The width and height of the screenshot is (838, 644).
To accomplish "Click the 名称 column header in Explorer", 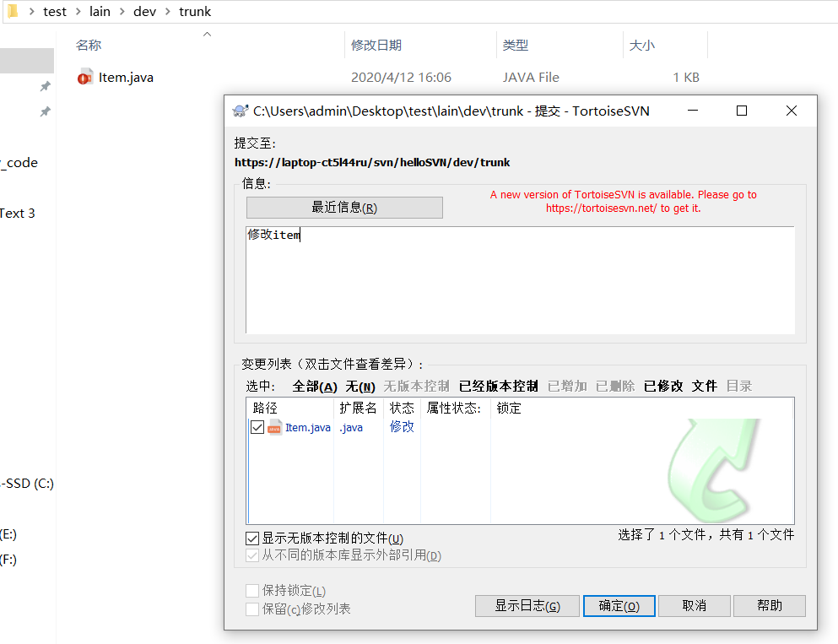I will [89, 46].
